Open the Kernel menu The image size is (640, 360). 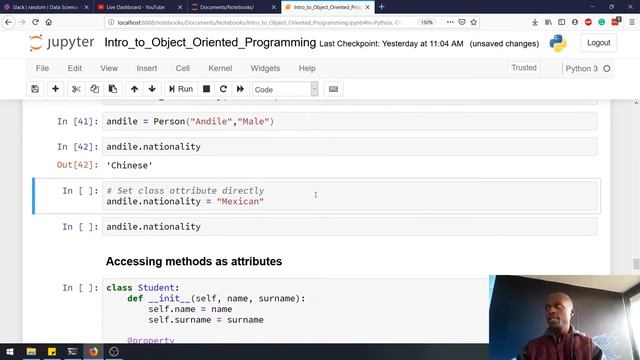220,68
